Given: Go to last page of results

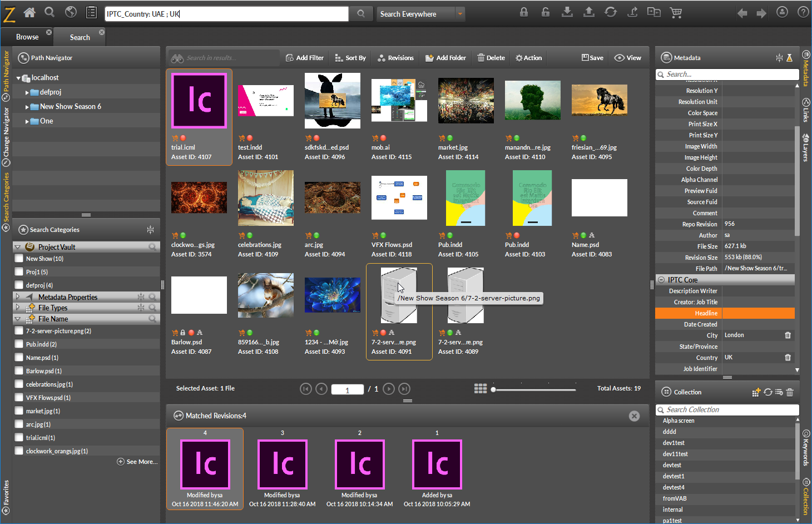Looking at the screenshot, I should pyautogui.click(x=404, y=389).
